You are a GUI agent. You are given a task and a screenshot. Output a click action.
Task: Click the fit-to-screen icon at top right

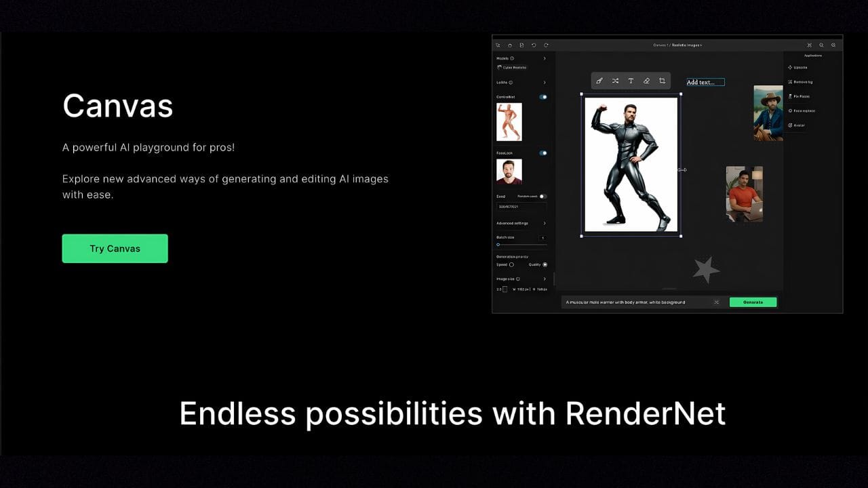(x=809, y=45)
